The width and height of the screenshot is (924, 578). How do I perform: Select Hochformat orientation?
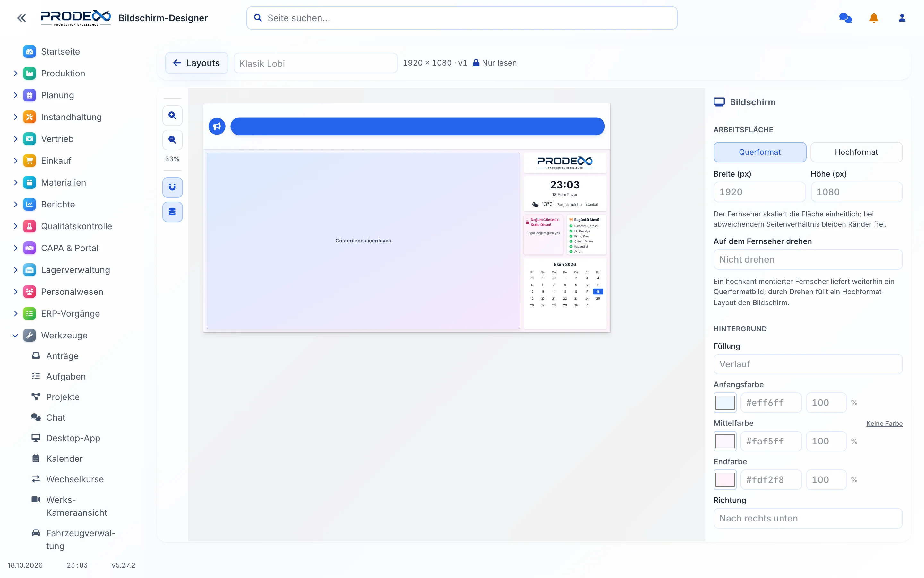point(856,152)
